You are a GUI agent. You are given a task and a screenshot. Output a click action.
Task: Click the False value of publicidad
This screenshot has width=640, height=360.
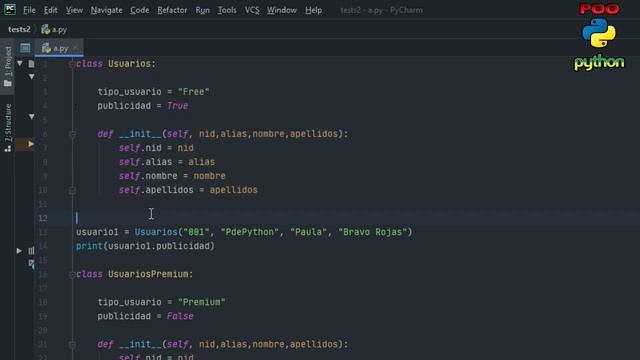(x=180, y=316)
